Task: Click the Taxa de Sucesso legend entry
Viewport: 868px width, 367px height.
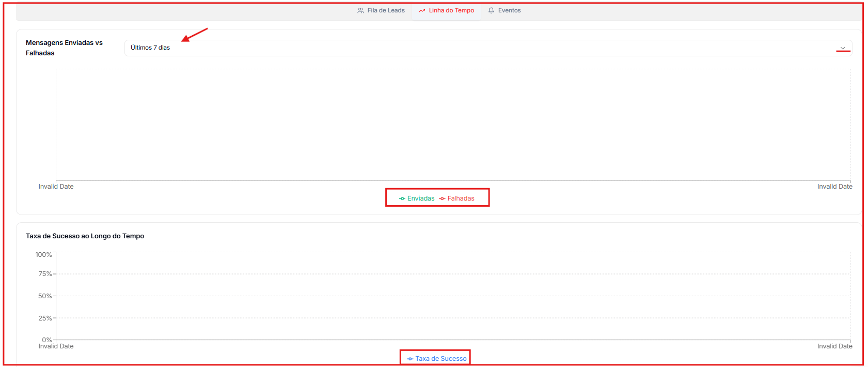Action: tap(436, 359)
